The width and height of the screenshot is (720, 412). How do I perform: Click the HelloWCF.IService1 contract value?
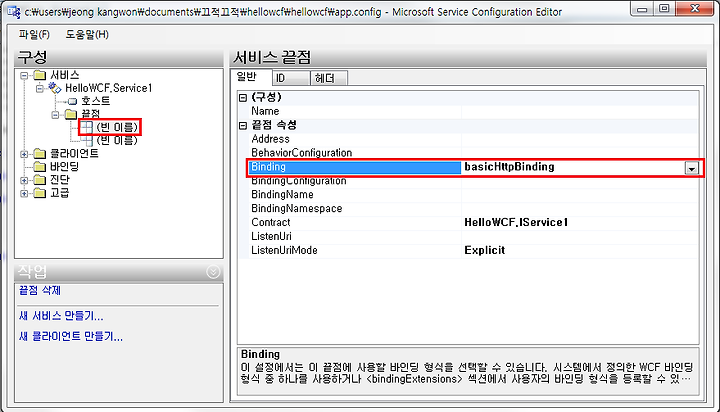(x=516, y=223)
